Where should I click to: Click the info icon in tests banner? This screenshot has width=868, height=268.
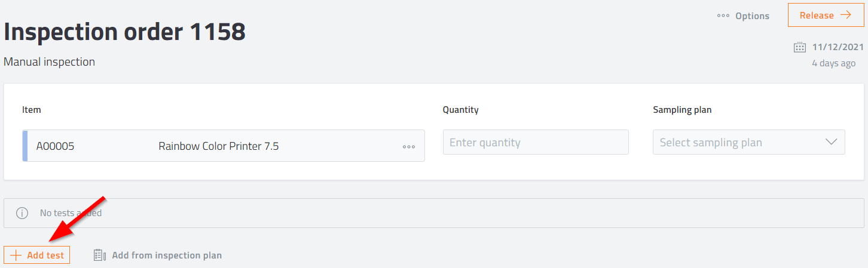click(x=22, y=213)
